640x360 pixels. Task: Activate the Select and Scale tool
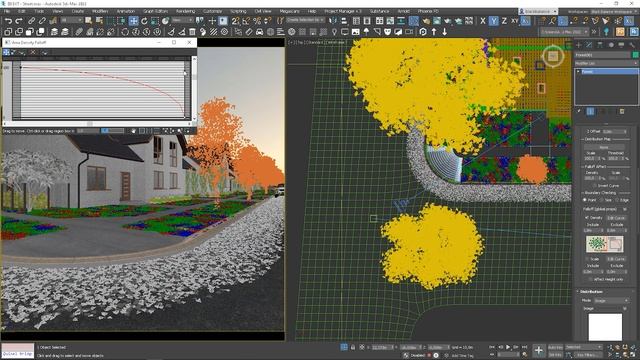[155, 21]
